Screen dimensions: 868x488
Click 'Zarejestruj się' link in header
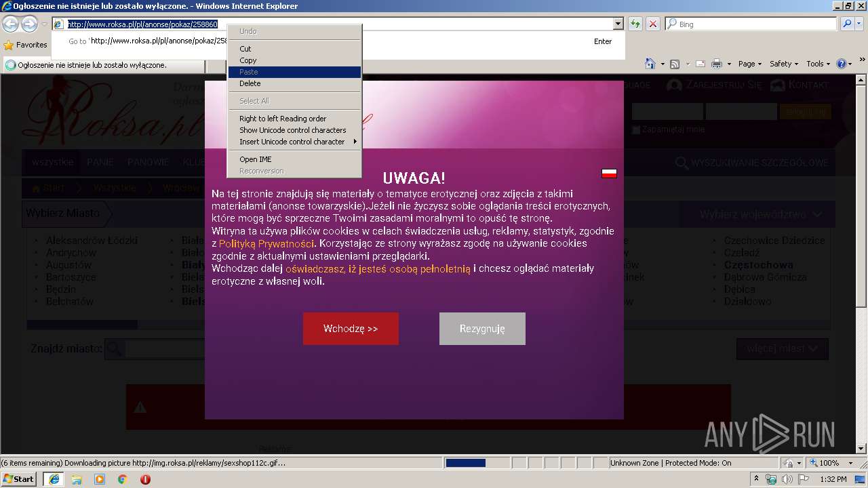click(x=715, y=85)
